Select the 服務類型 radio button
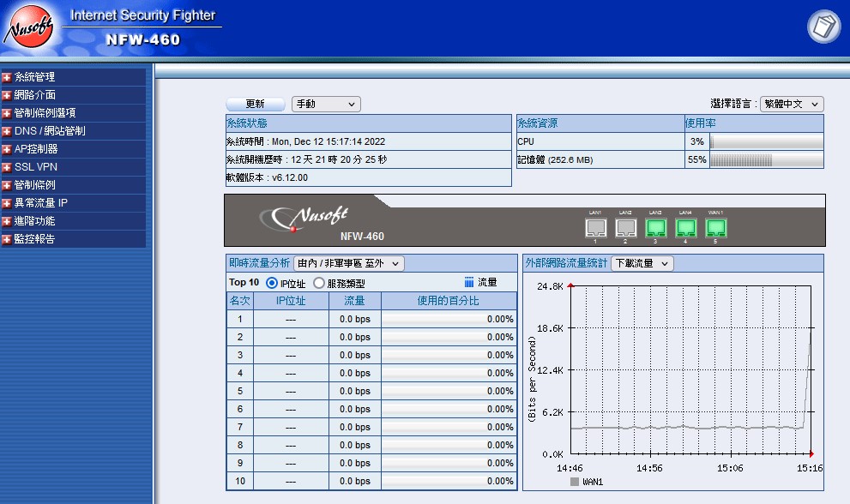The width and height of the screenshot is (850, 504). coord(319,283)
